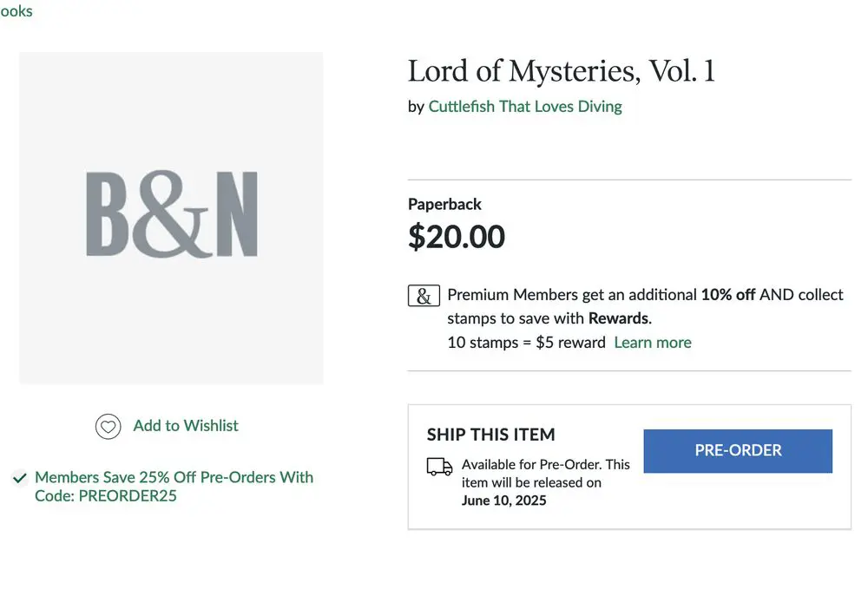Viewport: 868px width, 589px height.
Task: Click the SHIP THIS ITEM heading
Action: tap(490, 435)
